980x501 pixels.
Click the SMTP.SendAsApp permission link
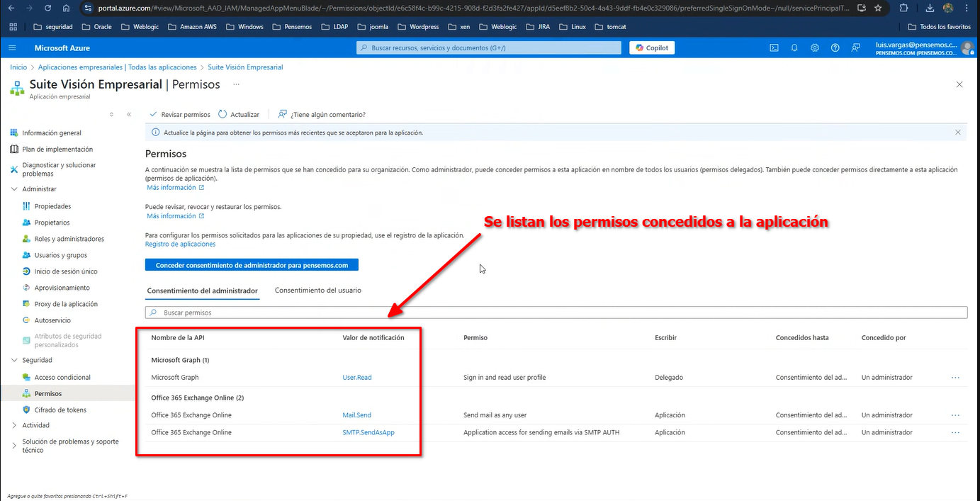coord(368,432)
